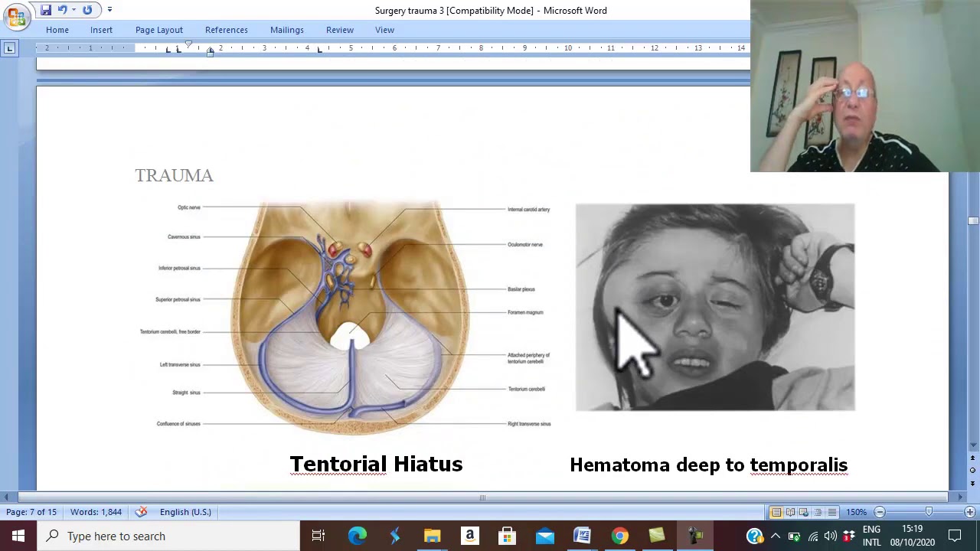The image size is (980, 551).
Task: Switch to Web Layout view
Action: point(804,512)
